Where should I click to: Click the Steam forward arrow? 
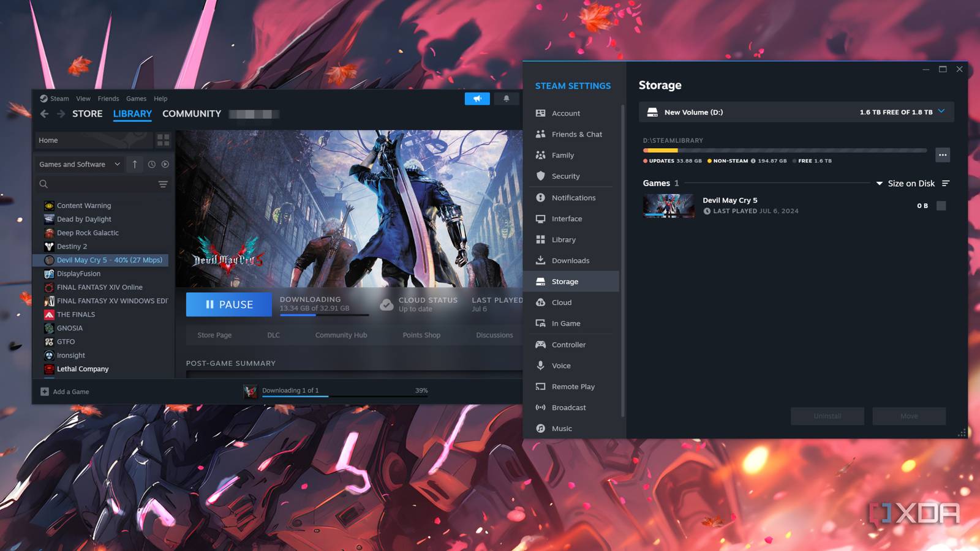(61, 114)
